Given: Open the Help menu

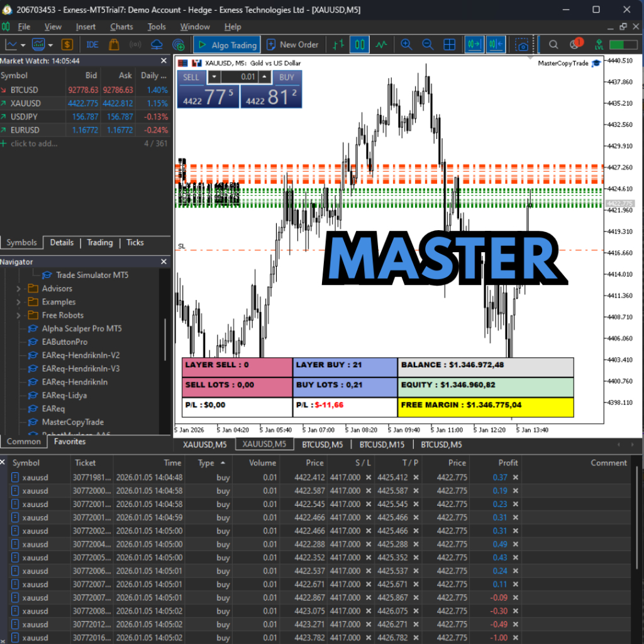Looking at the screenshot, I should coord(233,26).
